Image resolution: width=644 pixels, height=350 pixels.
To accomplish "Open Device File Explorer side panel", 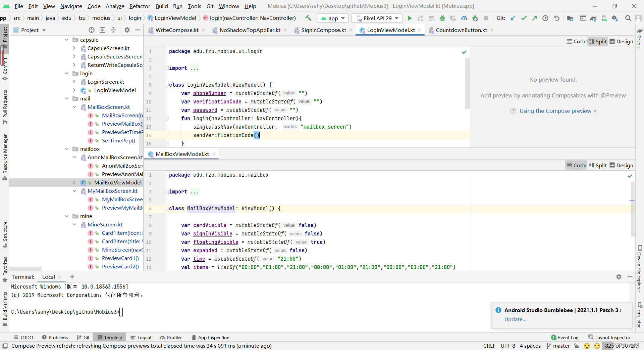I will (639, 269).
